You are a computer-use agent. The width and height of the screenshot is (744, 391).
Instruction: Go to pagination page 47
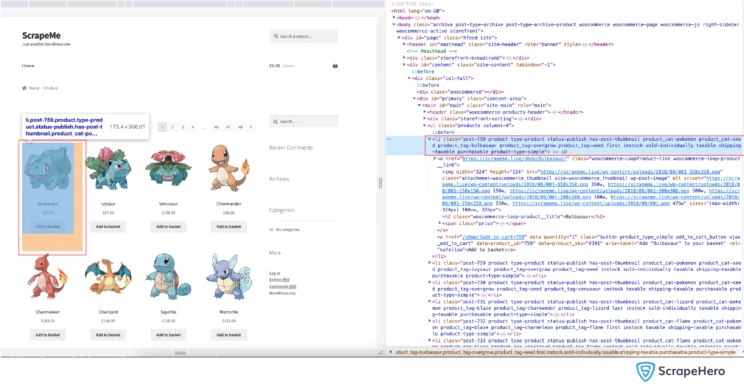tap(228, 127)
